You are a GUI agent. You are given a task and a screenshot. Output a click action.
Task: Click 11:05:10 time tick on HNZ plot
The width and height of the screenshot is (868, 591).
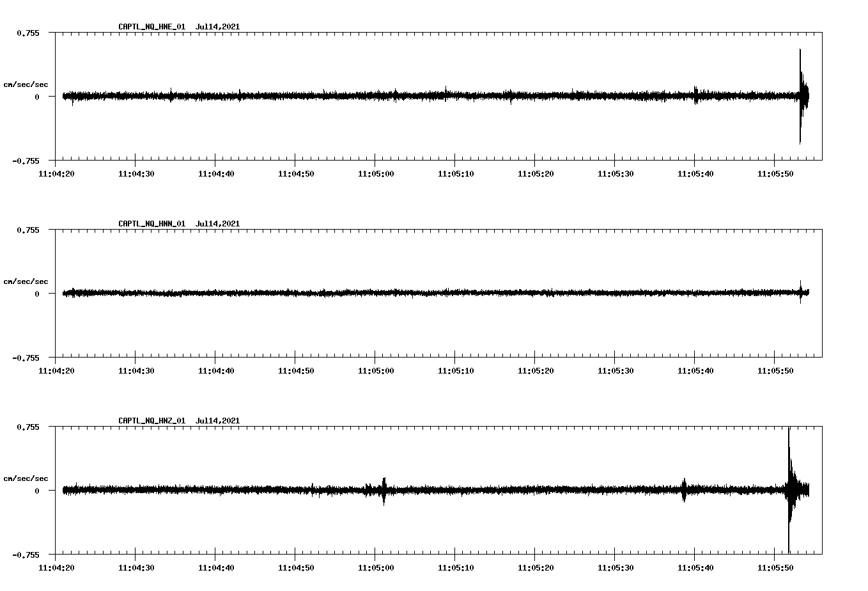click(455, 567)
